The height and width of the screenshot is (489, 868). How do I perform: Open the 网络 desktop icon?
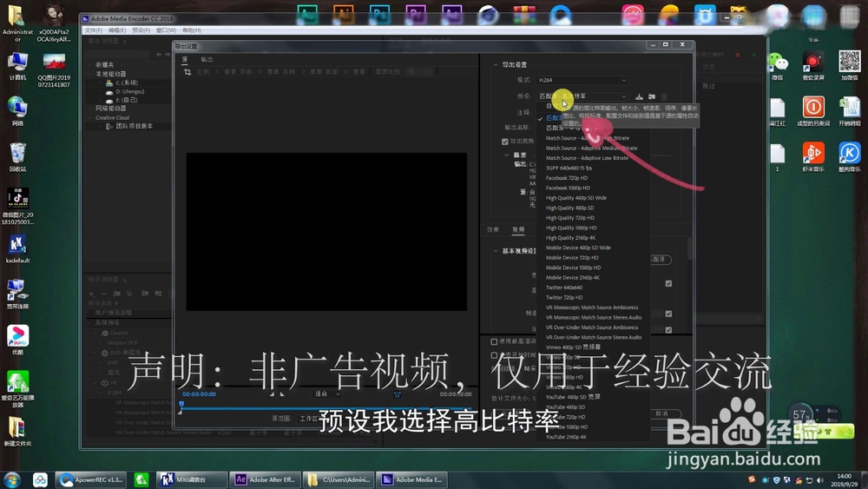17,111
